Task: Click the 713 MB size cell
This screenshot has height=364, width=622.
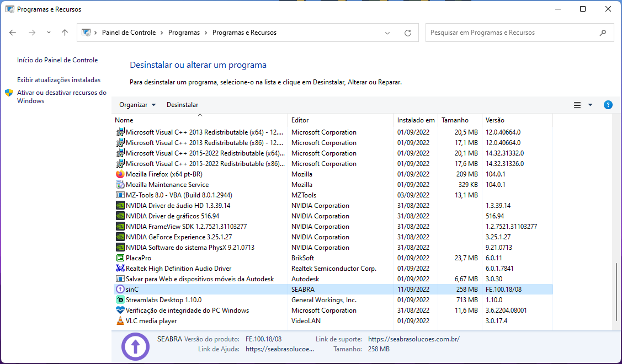Action: click(x=467, y=300)
